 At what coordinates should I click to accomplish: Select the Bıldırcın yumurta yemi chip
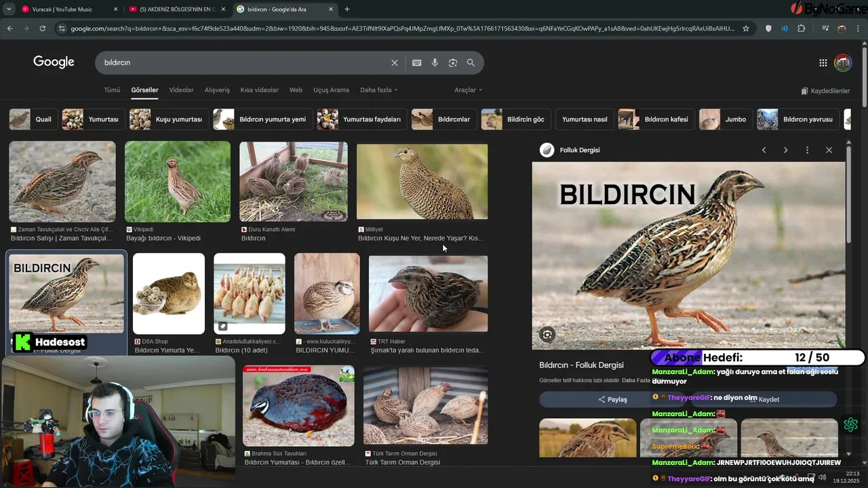coord(262,119)
